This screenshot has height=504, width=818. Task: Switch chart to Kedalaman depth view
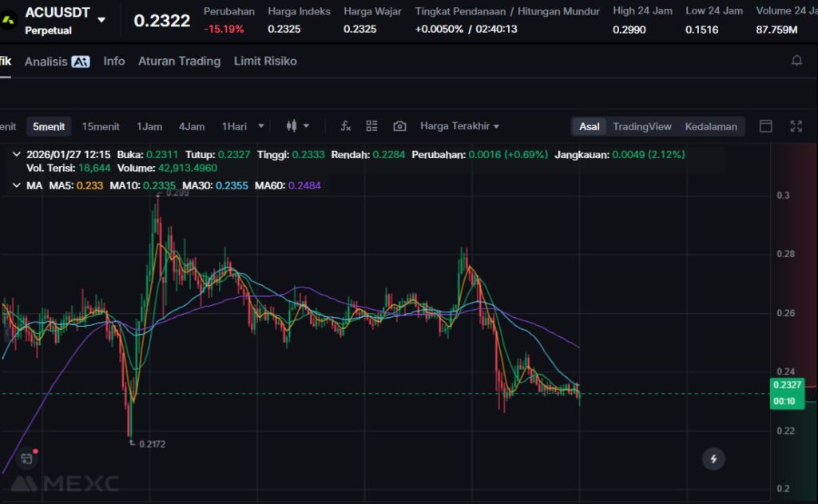(710, 126)
